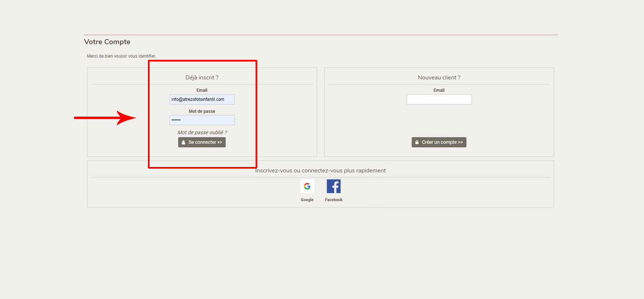Click the padlock icon on Créer un compte

coord(417,142)
